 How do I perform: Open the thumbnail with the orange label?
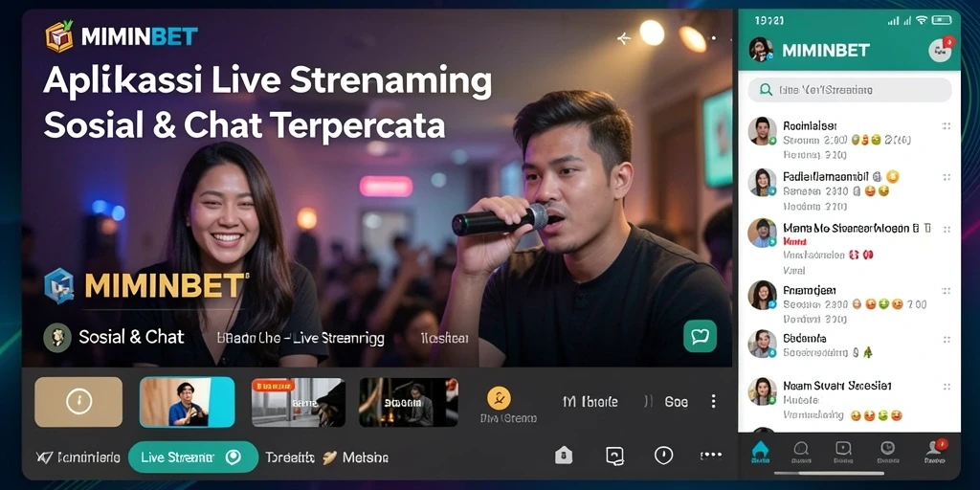coord(299,402)
